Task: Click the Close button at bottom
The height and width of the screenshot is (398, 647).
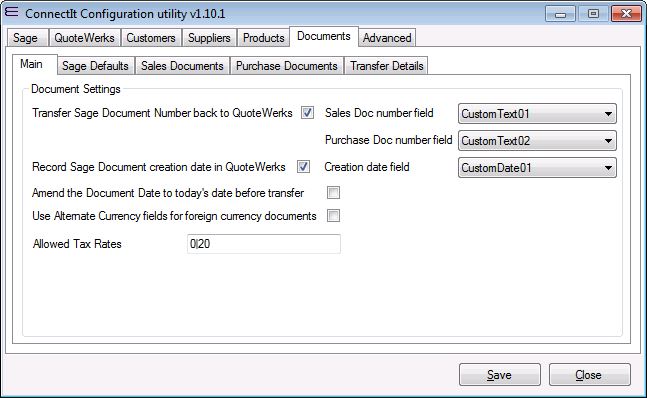Action: click(x=590, y=374)
